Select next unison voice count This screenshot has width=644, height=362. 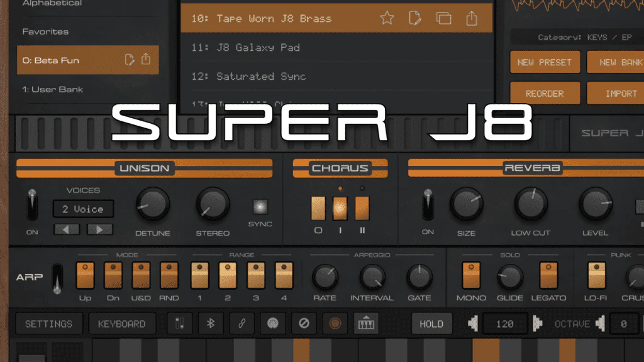[100, 229]
